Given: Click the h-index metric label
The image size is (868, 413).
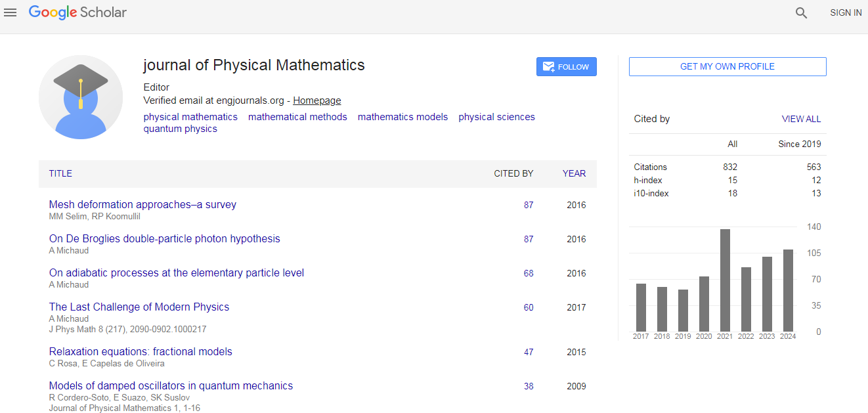Looking at the screenshot, I should tap(648, 180).
